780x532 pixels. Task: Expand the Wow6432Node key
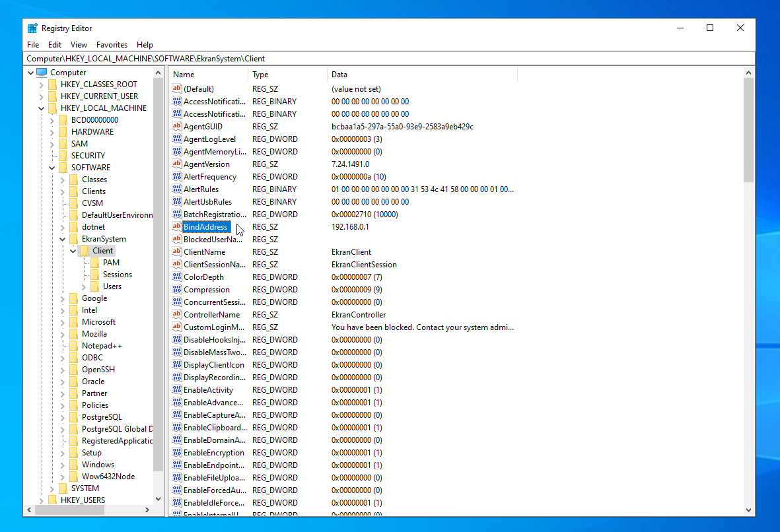pos(63,477)
